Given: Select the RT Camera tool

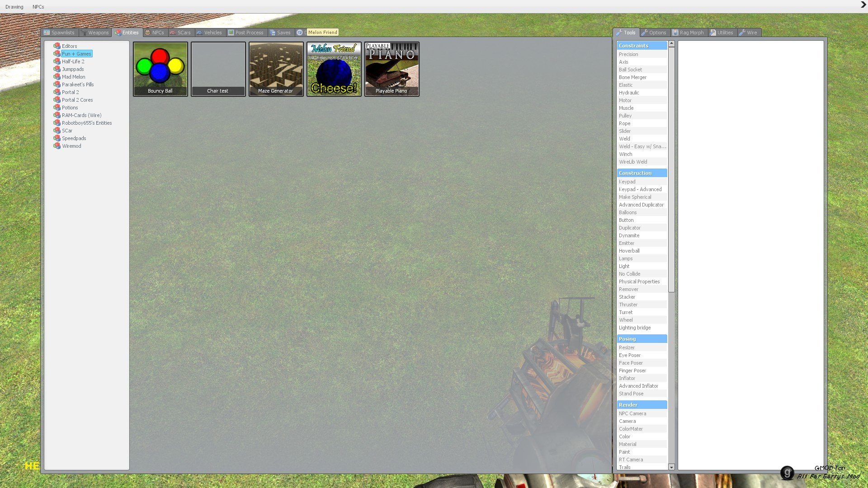Looking at the screenshot, I should pos(642,460).
